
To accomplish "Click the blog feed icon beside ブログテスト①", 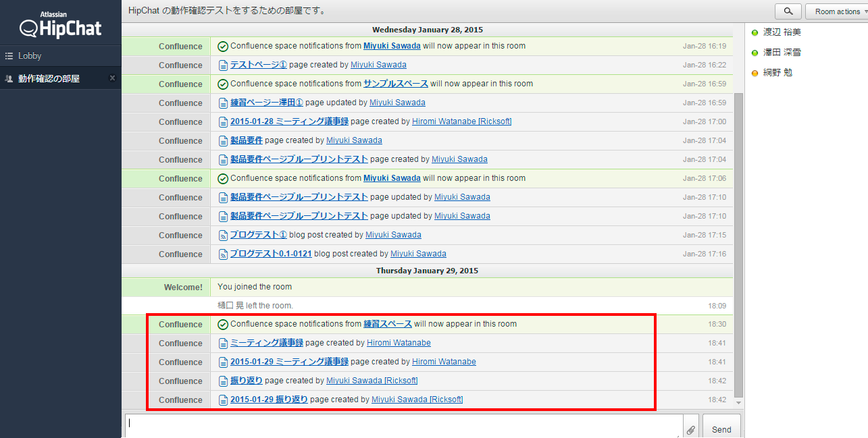I will tap(224, 236).
